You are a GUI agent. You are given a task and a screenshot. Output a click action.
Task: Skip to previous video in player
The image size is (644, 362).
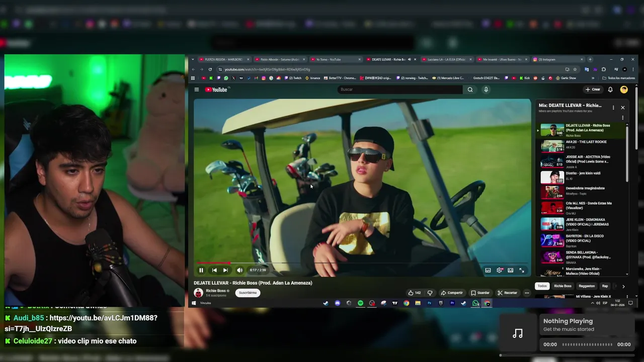click(214, 270)
